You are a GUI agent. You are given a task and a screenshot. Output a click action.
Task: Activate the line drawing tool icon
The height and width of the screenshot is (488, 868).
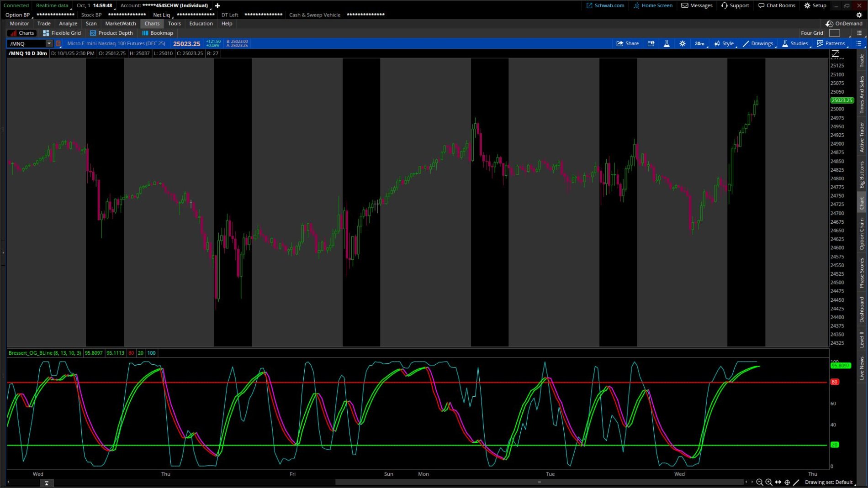pos(796,482)
